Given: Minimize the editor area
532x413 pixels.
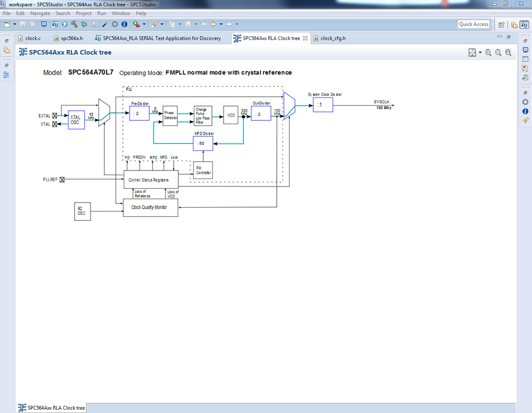Looking at the screenshot, I should 500,36.
